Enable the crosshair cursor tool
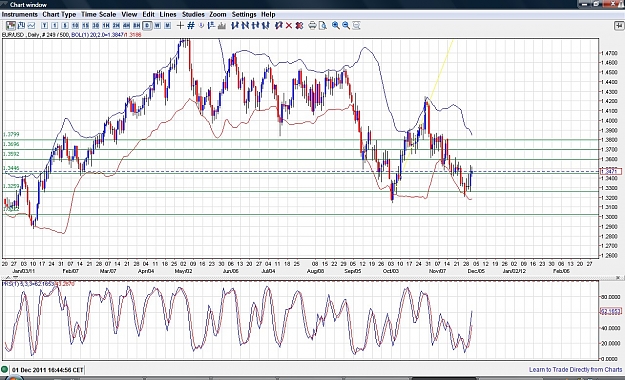The height and width of the screenshot is (380, 625). pos(180,26)
